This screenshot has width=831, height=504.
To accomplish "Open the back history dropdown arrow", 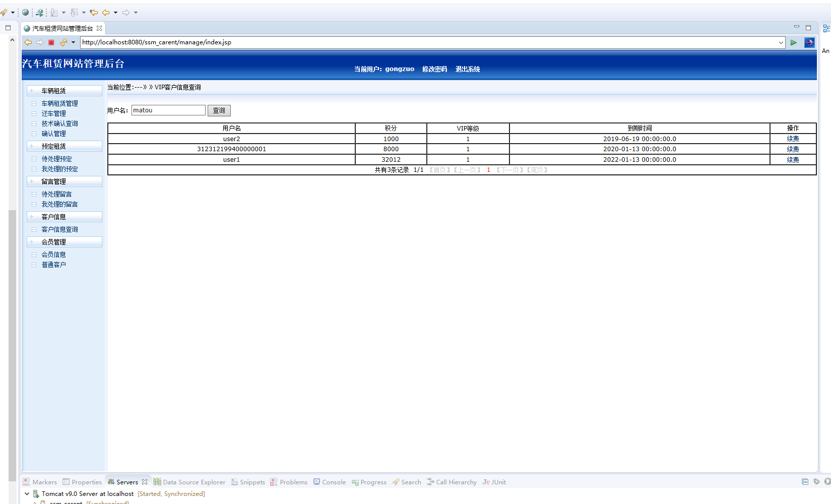I will 115,13.
